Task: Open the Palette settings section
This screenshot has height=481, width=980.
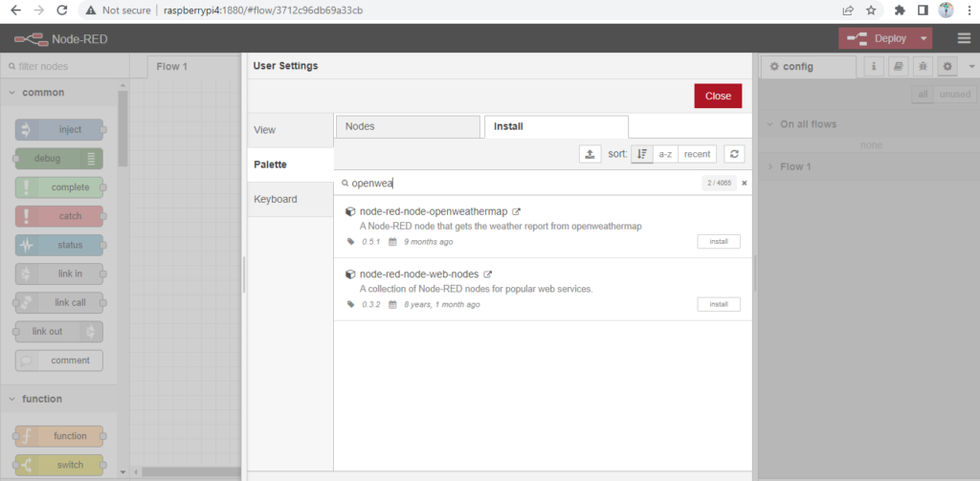Action: 290,164
